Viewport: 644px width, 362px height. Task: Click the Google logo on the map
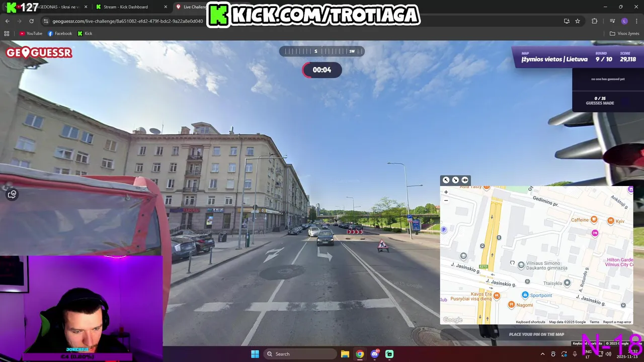pos(452,320)
